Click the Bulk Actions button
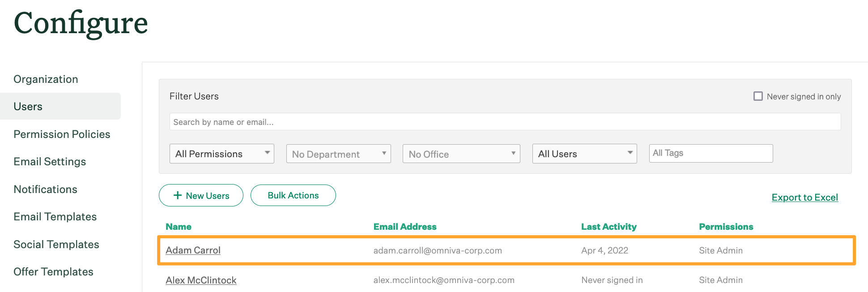Viewport: 868px width, 292px height. click(x=293, y=195)
